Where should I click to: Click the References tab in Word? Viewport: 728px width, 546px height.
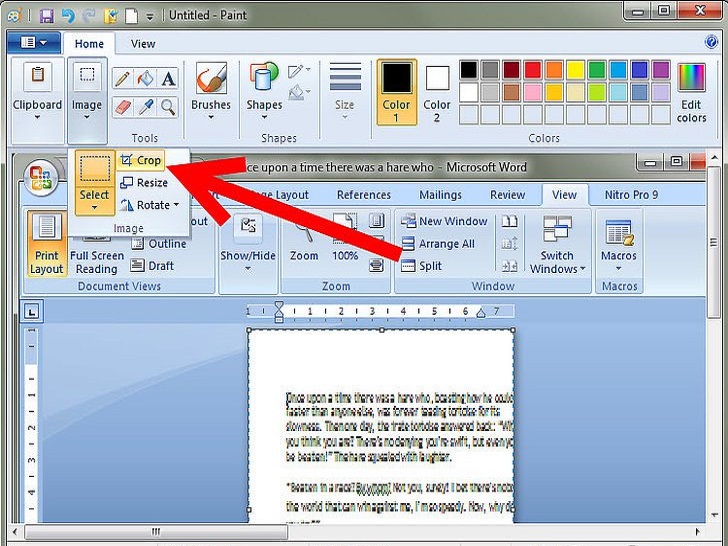[x=364, y=195]
